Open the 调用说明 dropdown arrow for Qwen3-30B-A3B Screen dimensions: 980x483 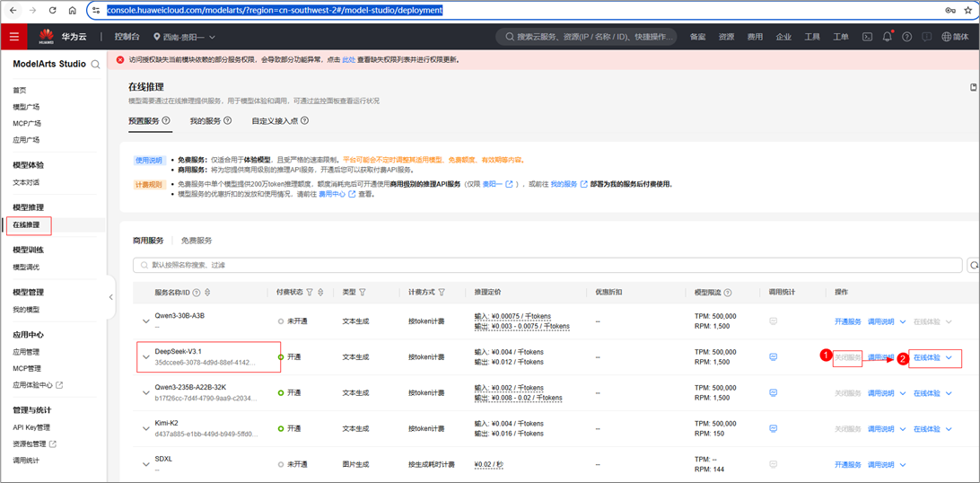click(902, 321)
